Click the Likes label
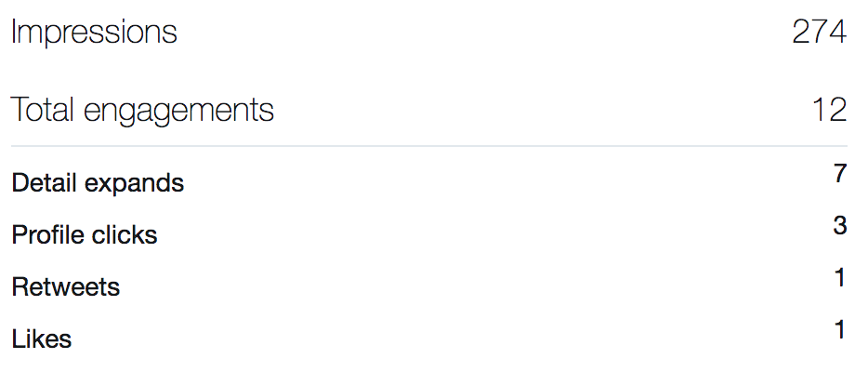This screenshot has width=868, height=372. [x=42, y=339]
